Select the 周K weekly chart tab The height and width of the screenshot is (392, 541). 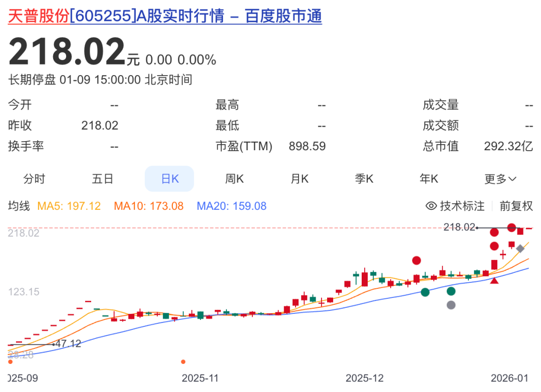(x=234, y=179)
